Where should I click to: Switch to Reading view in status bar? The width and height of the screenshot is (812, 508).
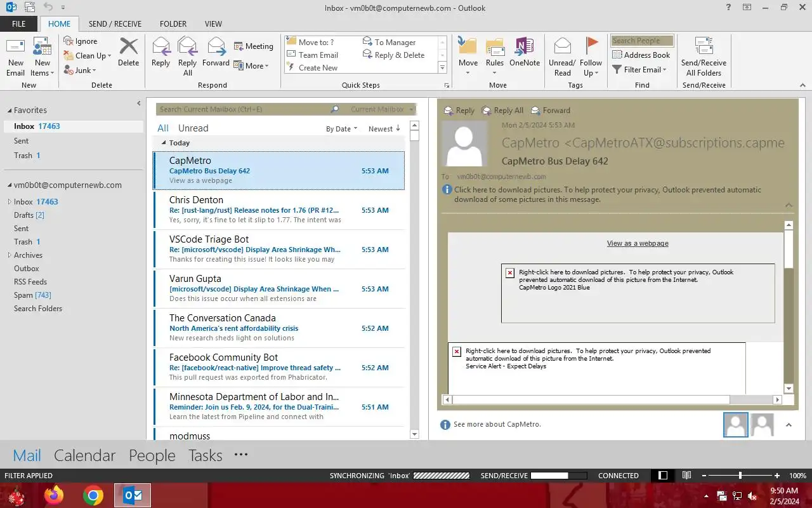click(x=686, y=476)
